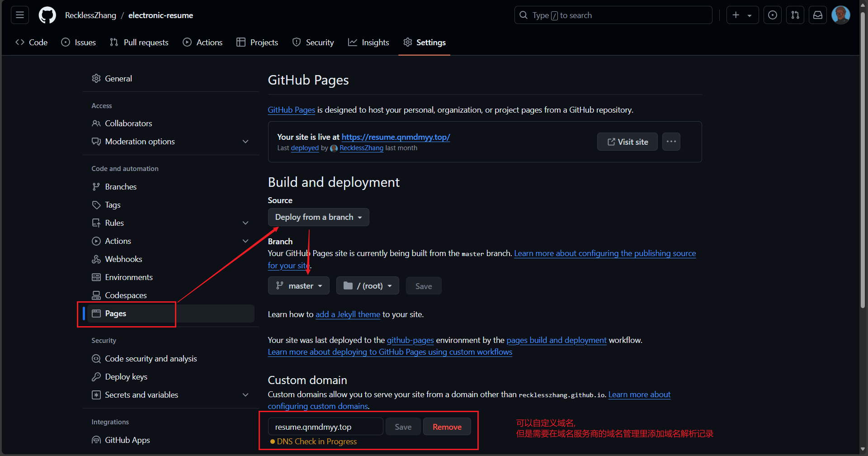Open the hamburger navigation menu
The image size is (868, 456).
pos(20,15)
